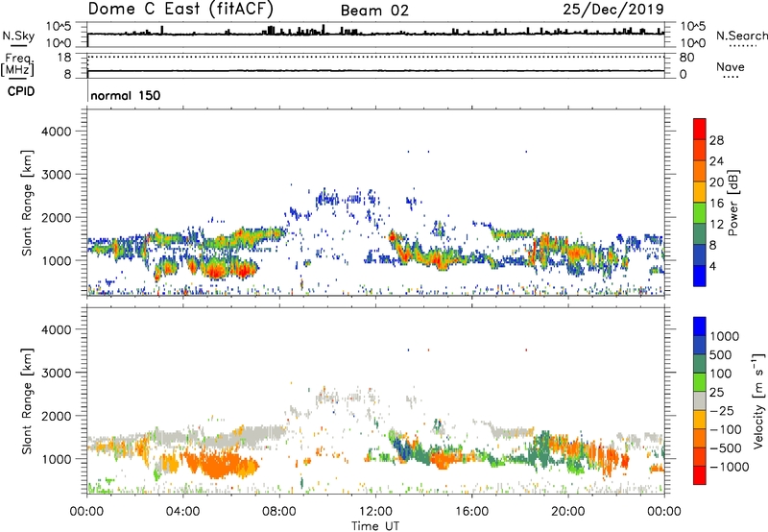Screen dimensions: 768x532
Task: Pick the teal 100–500 velocity swatch
Action: [x=700, y=364]
